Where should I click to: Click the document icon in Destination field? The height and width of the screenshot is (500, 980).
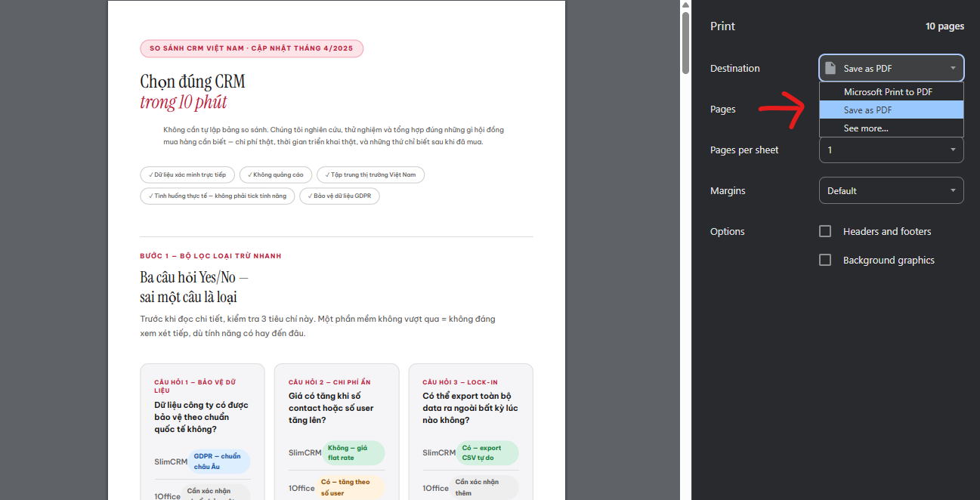pyautogui.click(x=830, y=68)
